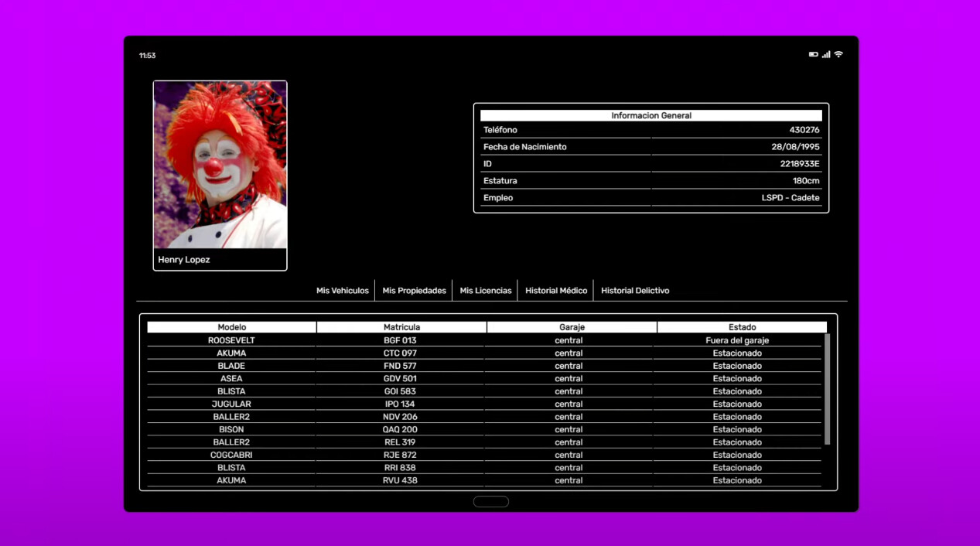Click plate FND 577
This screenshot has width=980, height=546.
tap(400, 366)
